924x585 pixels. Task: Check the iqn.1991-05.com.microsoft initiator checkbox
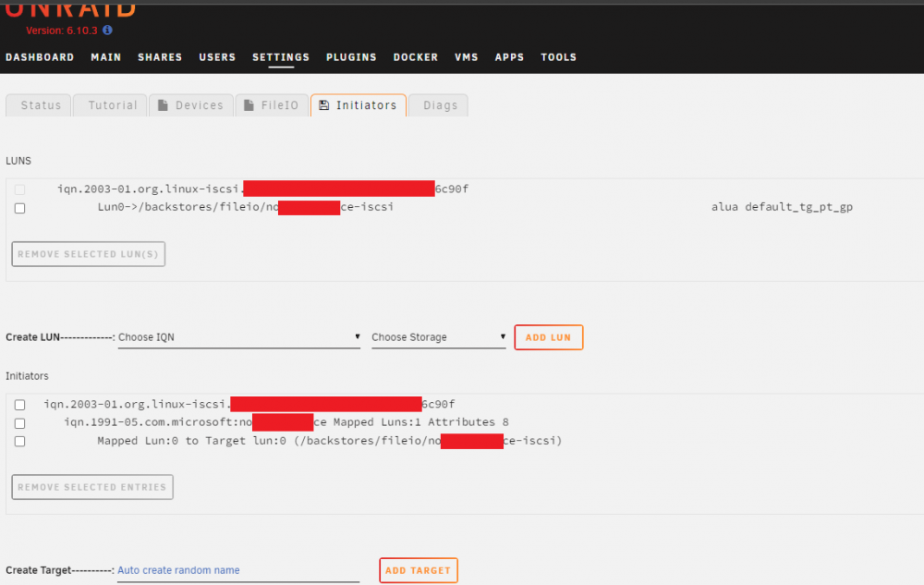pyautogui.click(x=20, y=423)
